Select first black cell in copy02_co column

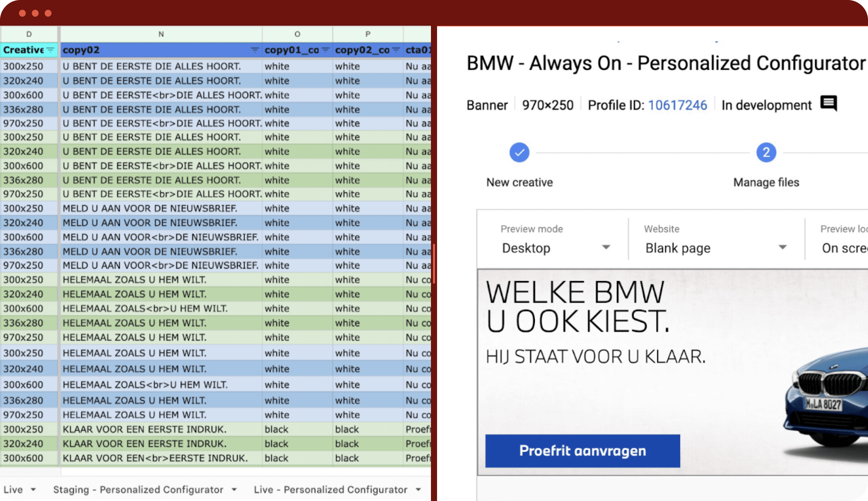point(368,429)
